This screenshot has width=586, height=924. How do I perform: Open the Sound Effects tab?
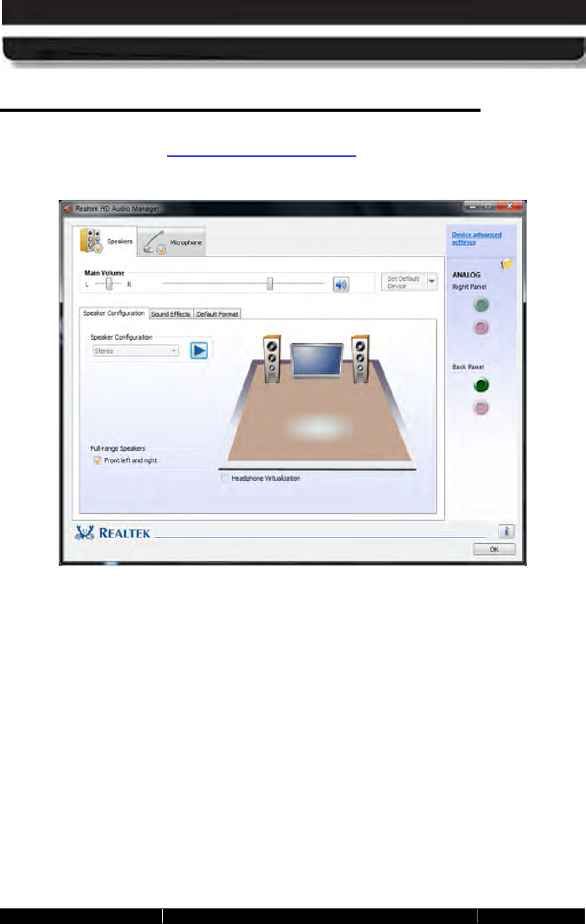click(x=170, y=314)
